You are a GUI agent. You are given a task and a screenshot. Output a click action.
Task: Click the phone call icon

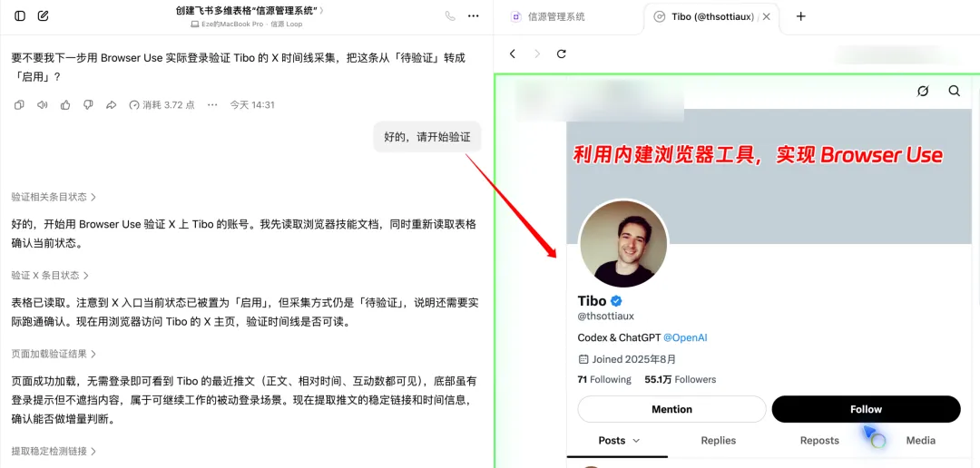coord(450,16)
